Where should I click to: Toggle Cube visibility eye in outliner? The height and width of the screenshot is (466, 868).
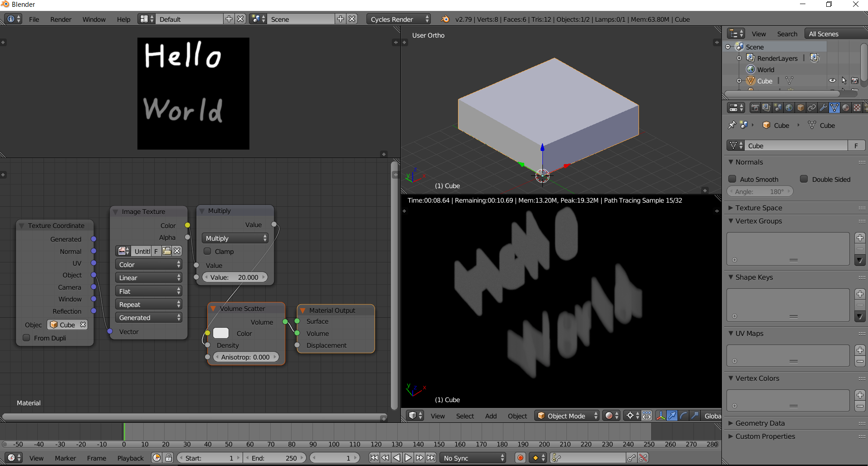[x=833, y=81]
